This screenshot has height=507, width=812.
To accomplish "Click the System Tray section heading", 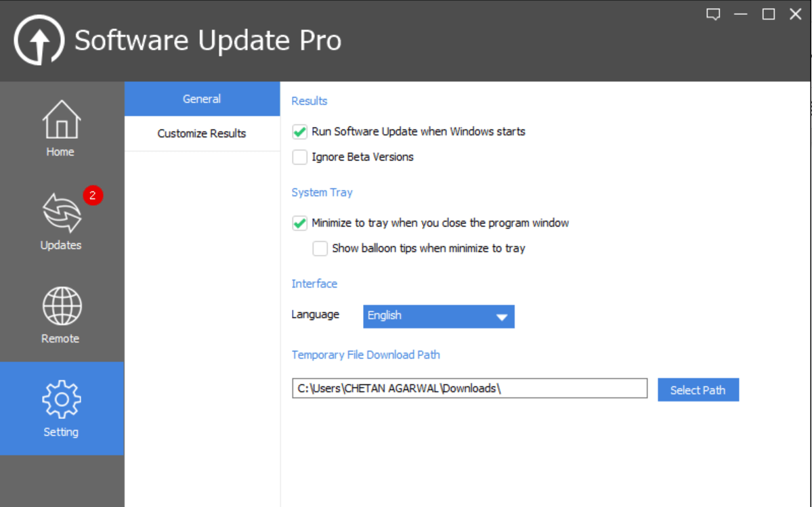I will (x=322, y=192).
